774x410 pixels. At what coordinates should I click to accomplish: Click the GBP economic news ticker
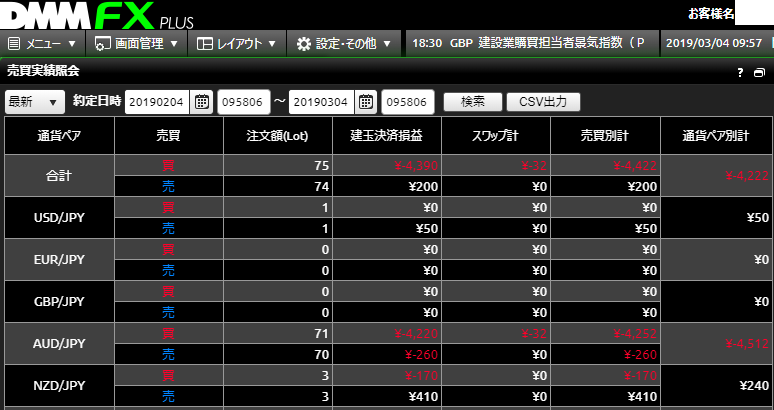530,44
